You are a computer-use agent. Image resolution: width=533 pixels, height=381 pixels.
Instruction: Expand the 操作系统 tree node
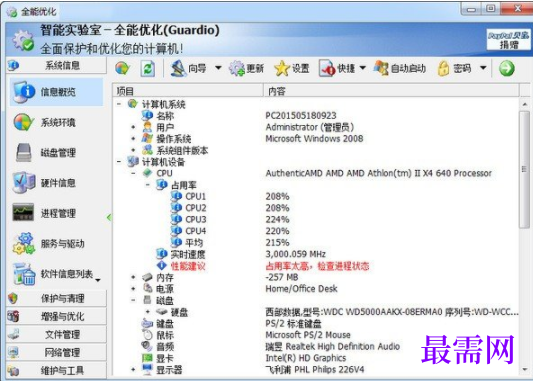click(x=133, y=139)
